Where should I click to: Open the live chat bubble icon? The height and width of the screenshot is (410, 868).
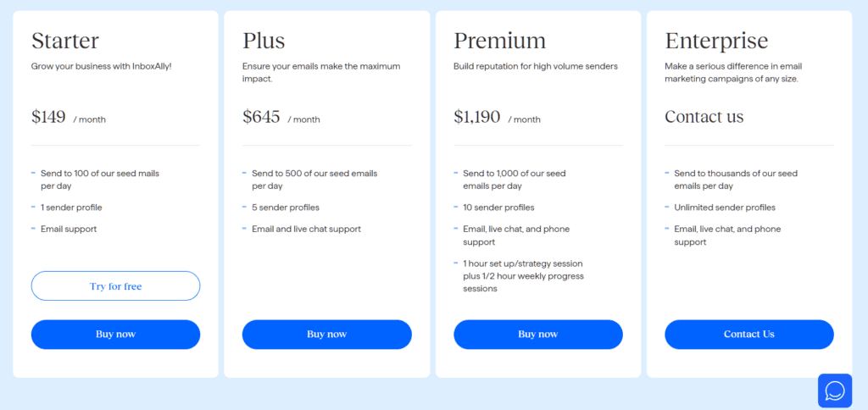click(835, 391)
